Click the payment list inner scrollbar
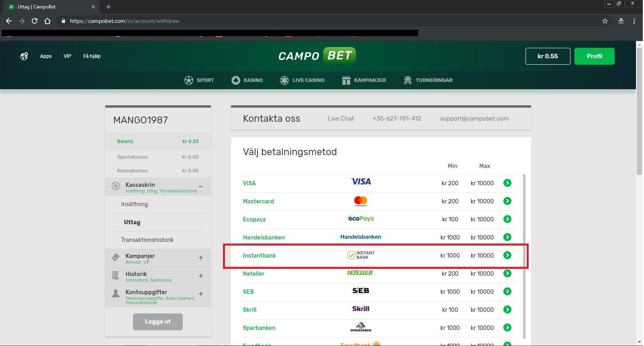This screenshot has height=346, width=644. tap(523, 256)
